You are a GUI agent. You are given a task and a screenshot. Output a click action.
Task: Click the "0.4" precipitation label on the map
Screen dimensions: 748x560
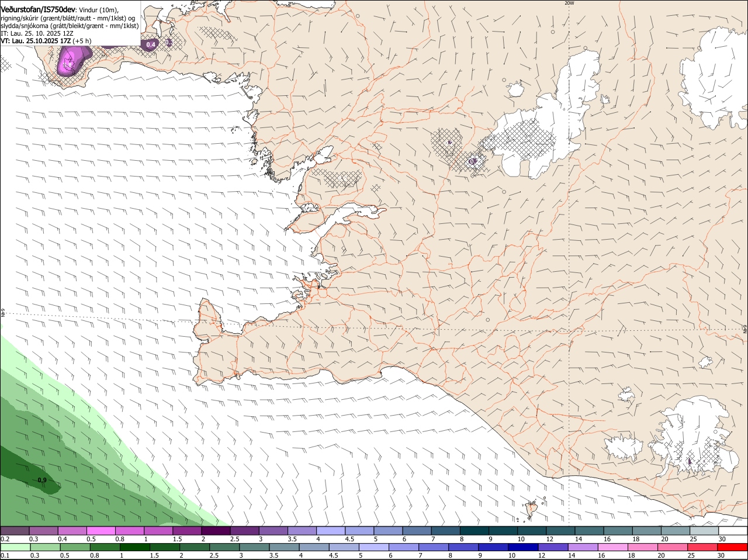click(x=151, y=44)
